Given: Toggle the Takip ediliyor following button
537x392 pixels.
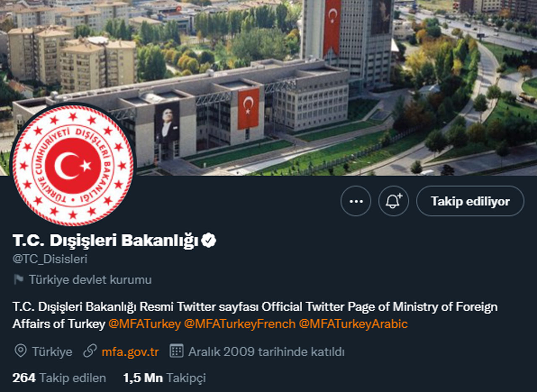Looking at the screenshot, I should click(x=470, y=201).
